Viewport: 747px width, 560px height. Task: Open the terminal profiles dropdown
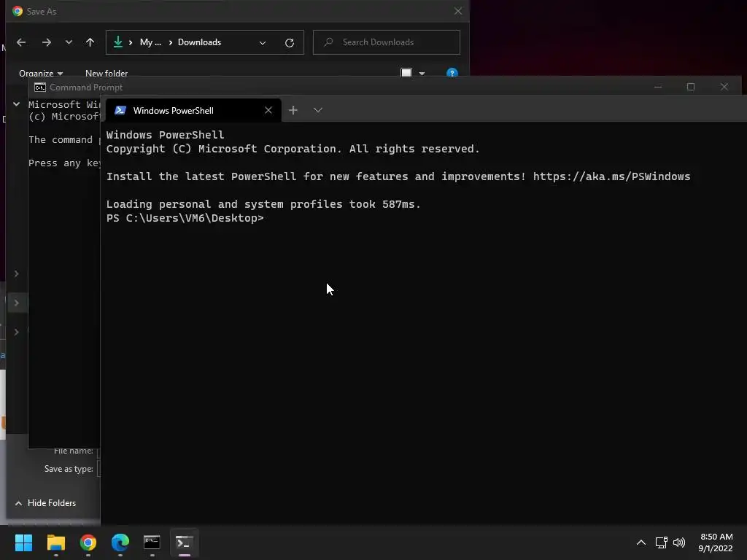318,111
